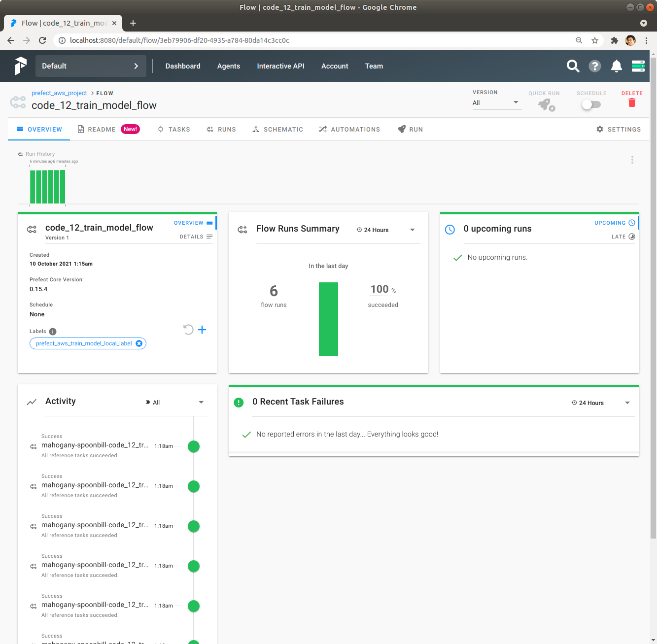This screenshot has height=644, width=657.
Task: Open the Version All dropdown
Action: 497,102
